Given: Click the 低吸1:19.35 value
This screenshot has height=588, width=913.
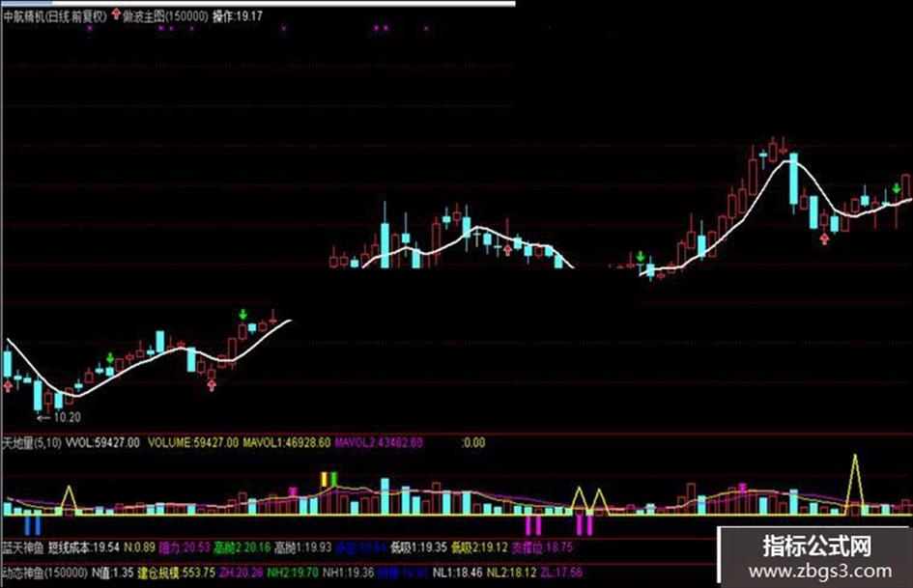Looking at the screenshot, I should (x=418, y=547).
